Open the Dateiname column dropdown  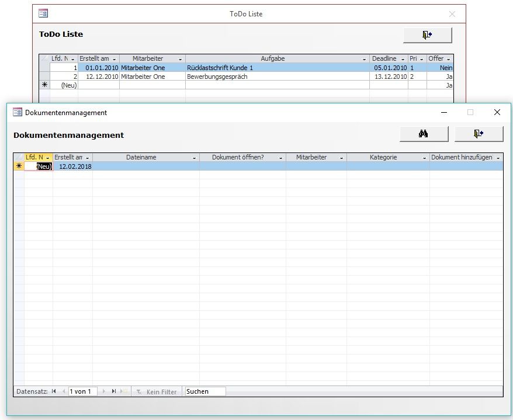[x=195, y=158]
